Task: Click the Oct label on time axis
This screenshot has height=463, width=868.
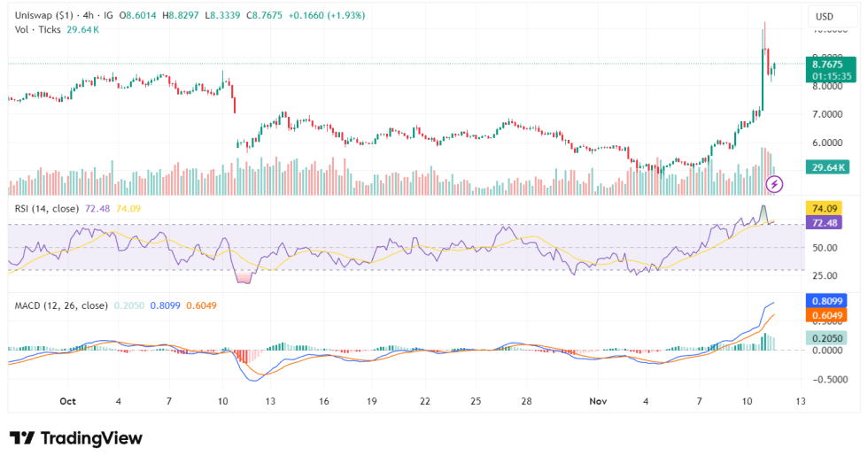Action: (x=68, y=401)
